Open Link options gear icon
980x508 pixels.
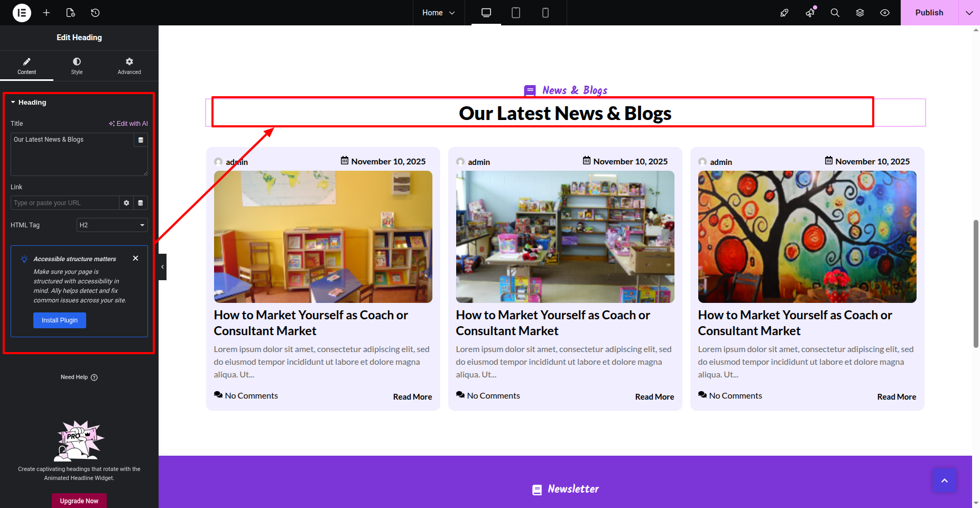click(126, 203)
